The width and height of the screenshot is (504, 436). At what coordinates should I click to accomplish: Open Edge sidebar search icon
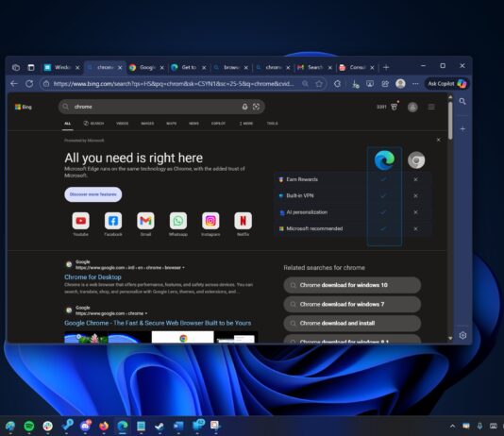click(462, 102)
